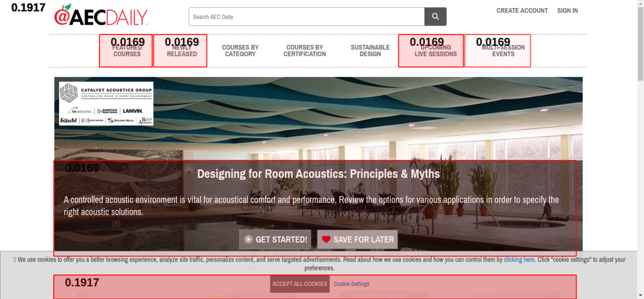
Task: Open Courses by Certification menu
Action: 305,51
